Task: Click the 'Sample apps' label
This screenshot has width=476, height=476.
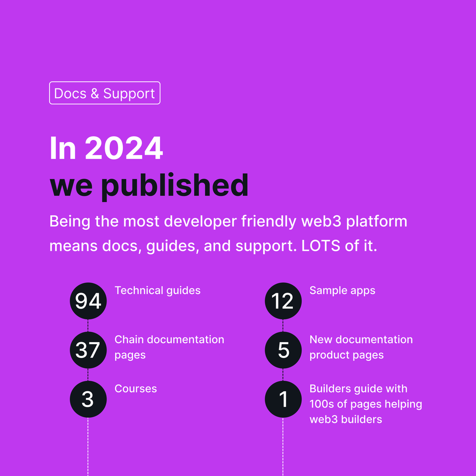Action: (342, 290)
